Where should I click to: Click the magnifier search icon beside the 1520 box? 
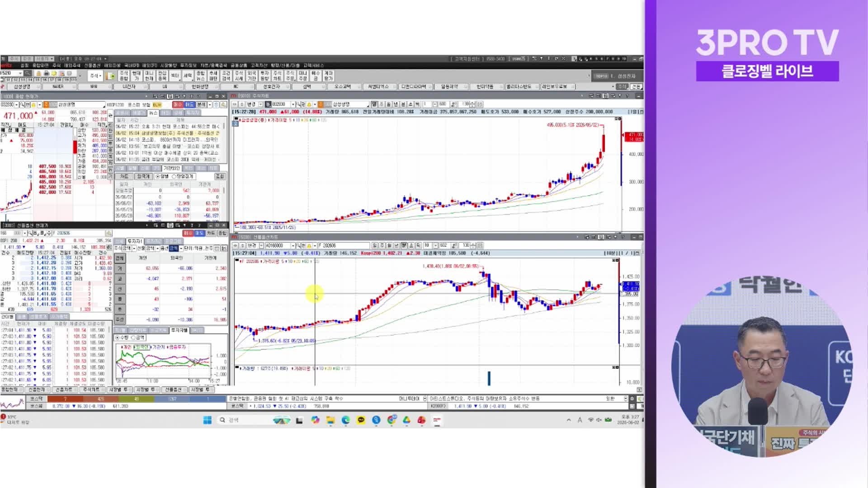pos(28,73)
